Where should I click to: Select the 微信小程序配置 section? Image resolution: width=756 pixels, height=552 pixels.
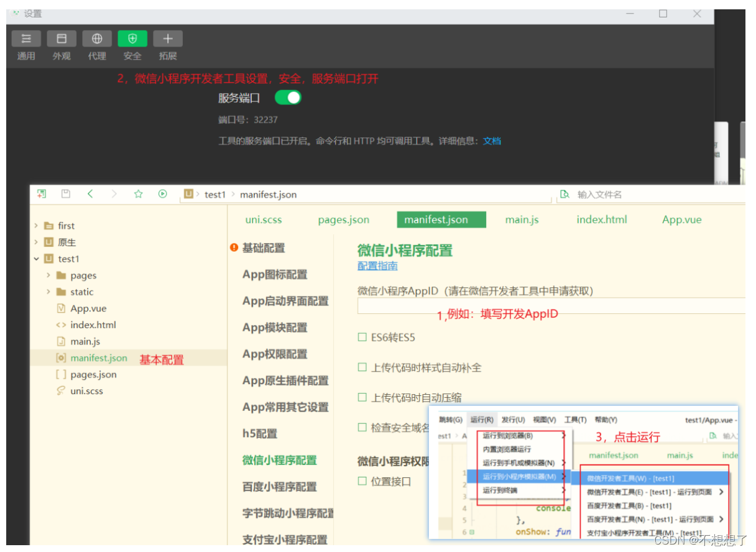coord(280,460)
